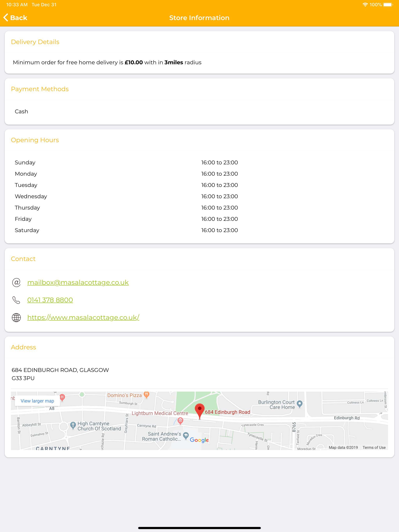Click the website globe icon
Screen dimensions: 399x532
point(16,317)
